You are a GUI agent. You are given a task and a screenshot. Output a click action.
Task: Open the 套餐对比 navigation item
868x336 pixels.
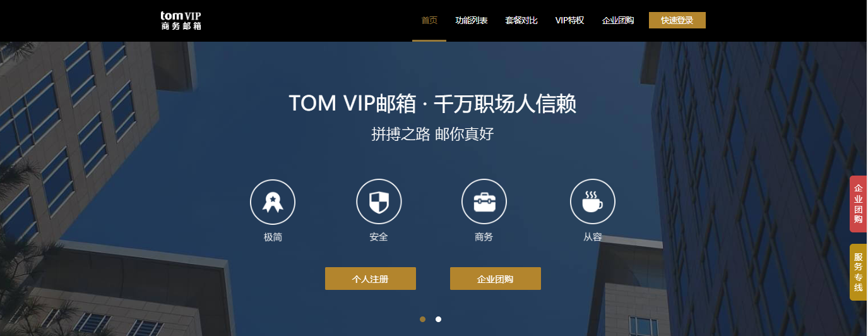tap(521, 20)
